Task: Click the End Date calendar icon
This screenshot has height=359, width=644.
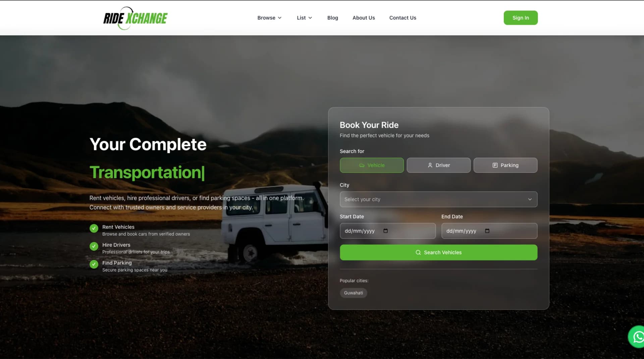Action: click(487, 231)
